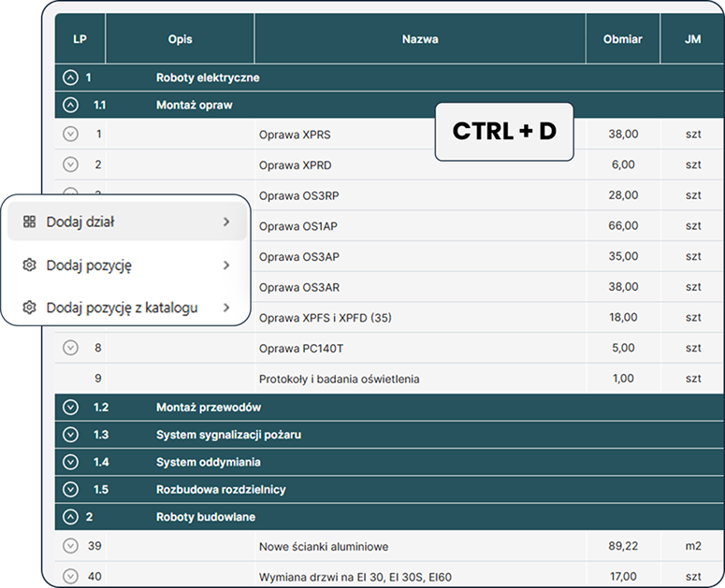This screenshot has height=588, width=725.
Task: Click the circled chevron icon on row 1 Oprawa XPRS
Action: (70, 134)
